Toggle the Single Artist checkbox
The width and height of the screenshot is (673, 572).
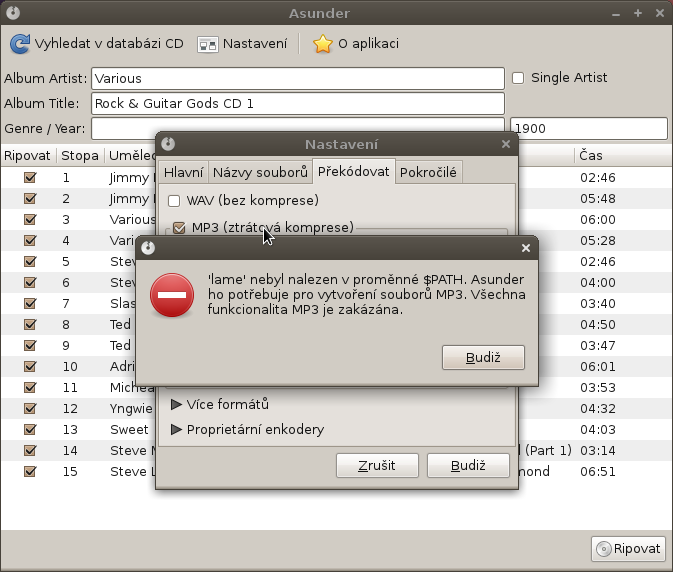[518, 78]
